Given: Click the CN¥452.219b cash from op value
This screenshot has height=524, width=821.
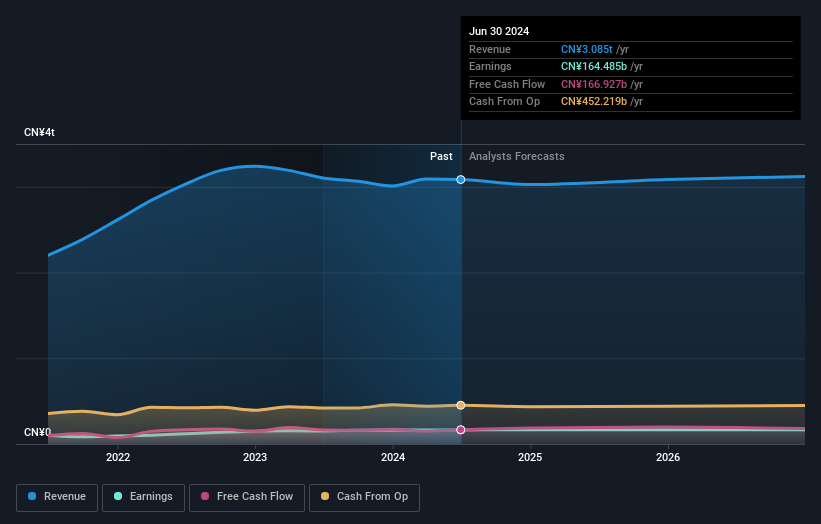Looking at the screenshot, I should click(x=594, y=102).
